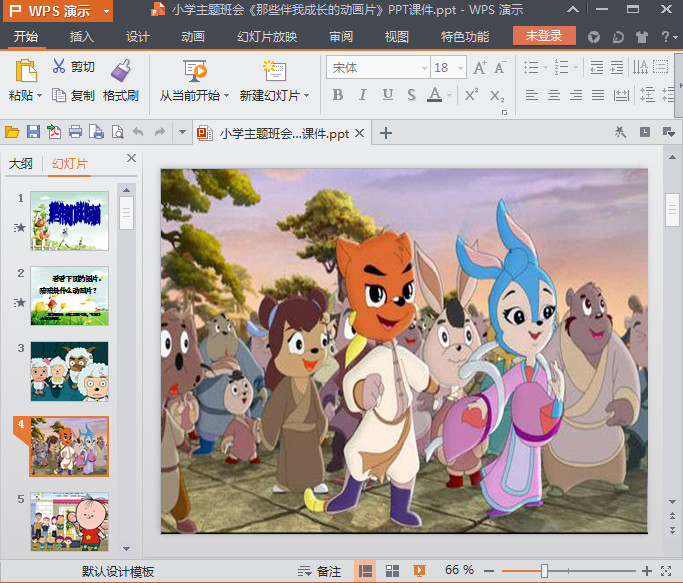Select slide 3 thumbnail in slide panel

pyautogui.click(x=69, y=370)
